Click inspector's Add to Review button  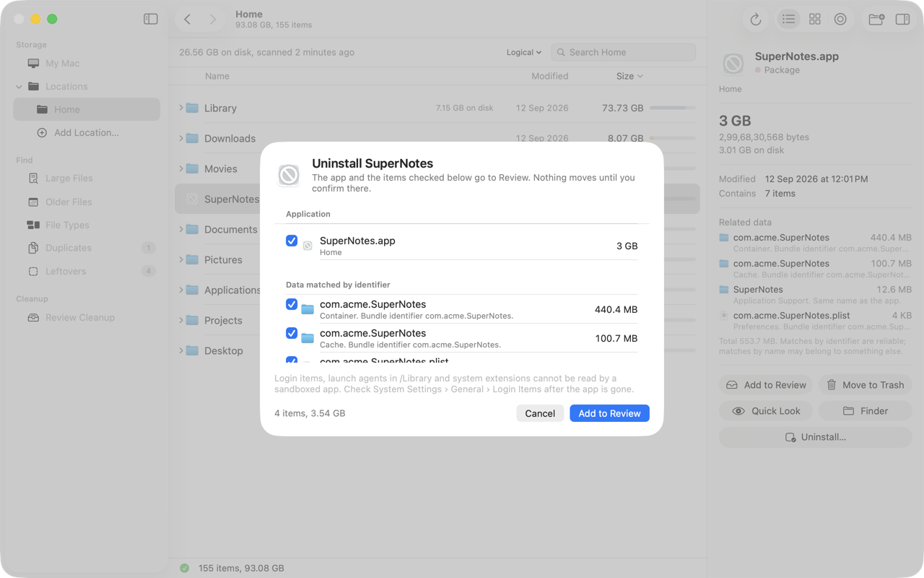point(766,385)
